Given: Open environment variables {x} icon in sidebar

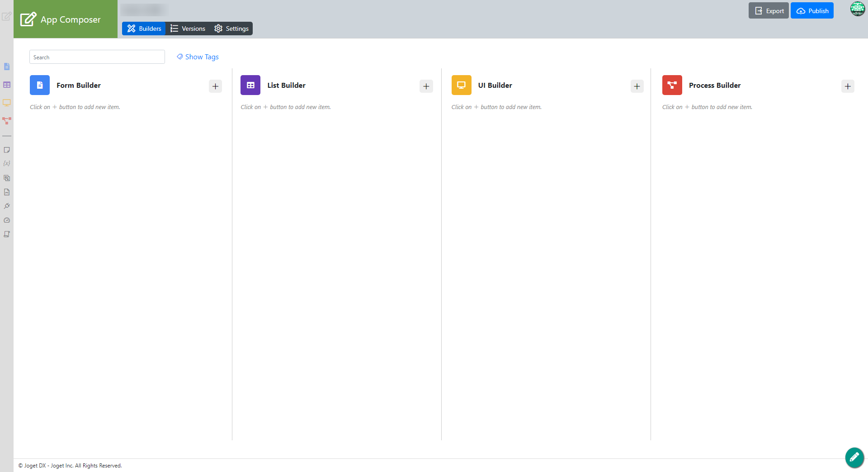Looking at the screenshot, I should click(7, 163).
